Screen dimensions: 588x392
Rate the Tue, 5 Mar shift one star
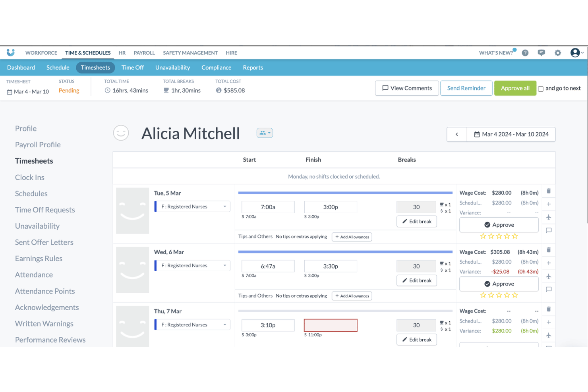483,236
